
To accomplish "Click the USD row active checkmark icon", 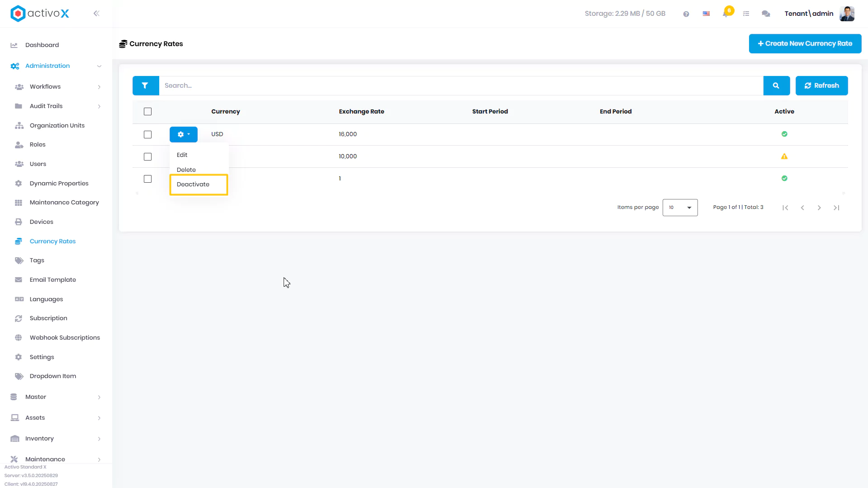I will [784, 134].
